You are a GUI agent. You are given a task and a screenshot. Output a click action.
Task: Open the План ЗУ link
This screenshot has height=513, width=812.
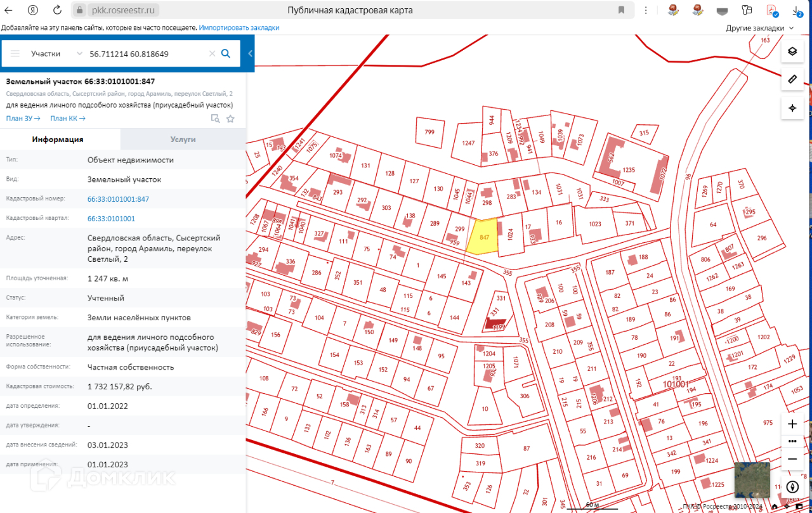pos(23,119)
